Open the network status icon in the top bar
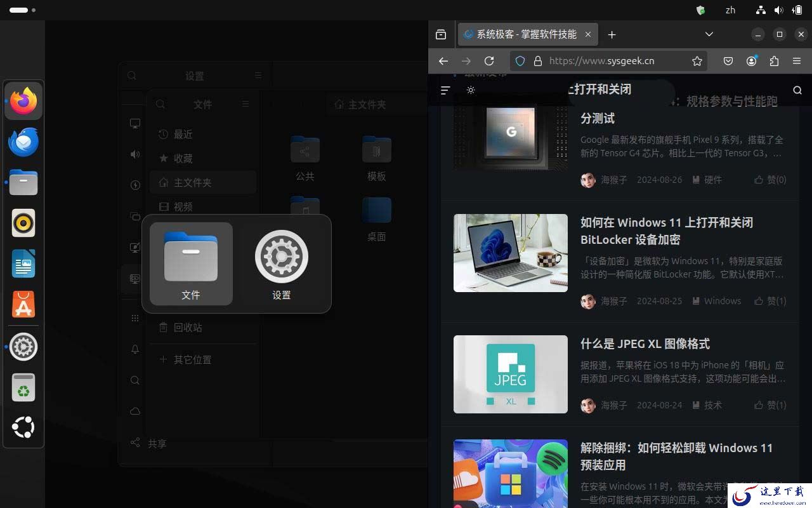This screenshot has height=508, width=812. (x=761, y=10)
